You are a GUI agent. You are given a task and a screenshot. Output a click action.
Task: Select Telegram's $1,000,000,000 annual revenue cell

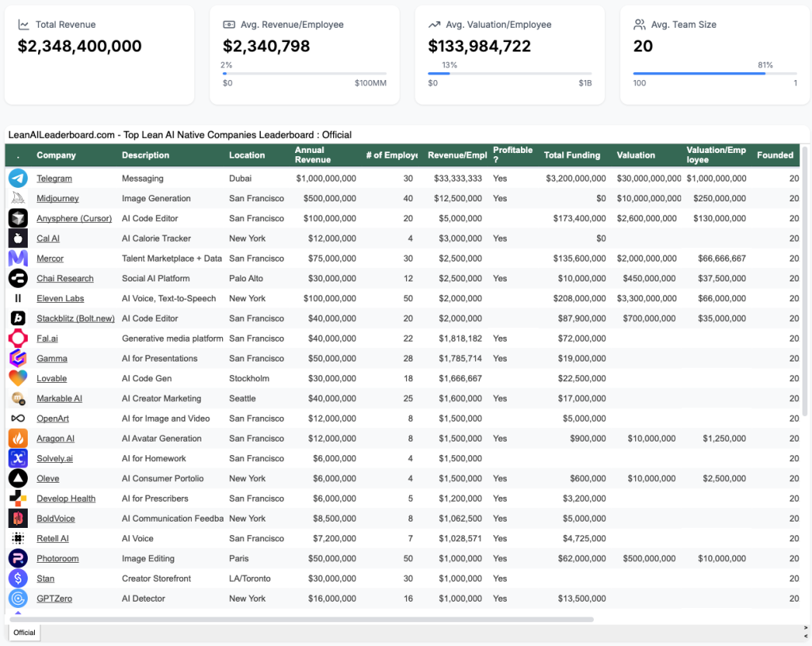coord(326,178)
